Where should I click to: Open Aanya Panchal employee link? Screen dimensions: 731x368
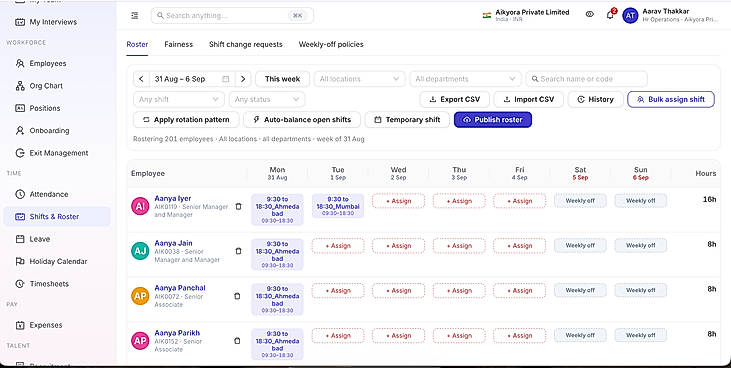tap(180, 288)
